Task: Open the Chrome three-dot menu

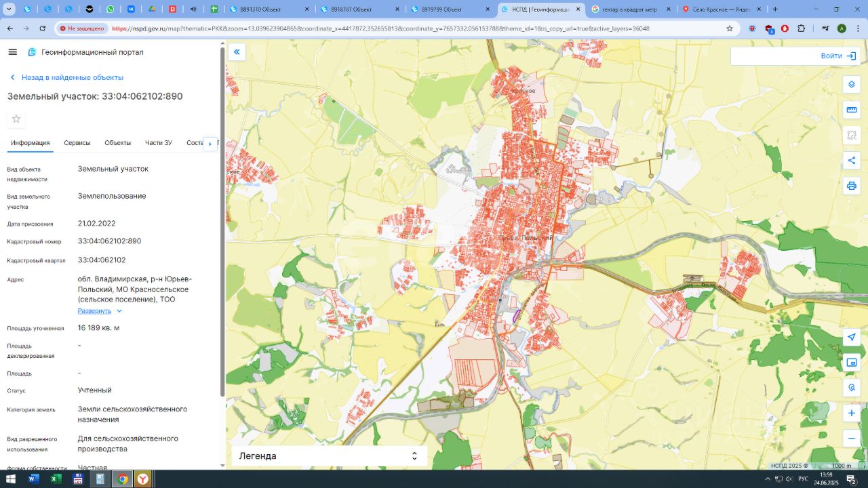Action: coord(858,28)
